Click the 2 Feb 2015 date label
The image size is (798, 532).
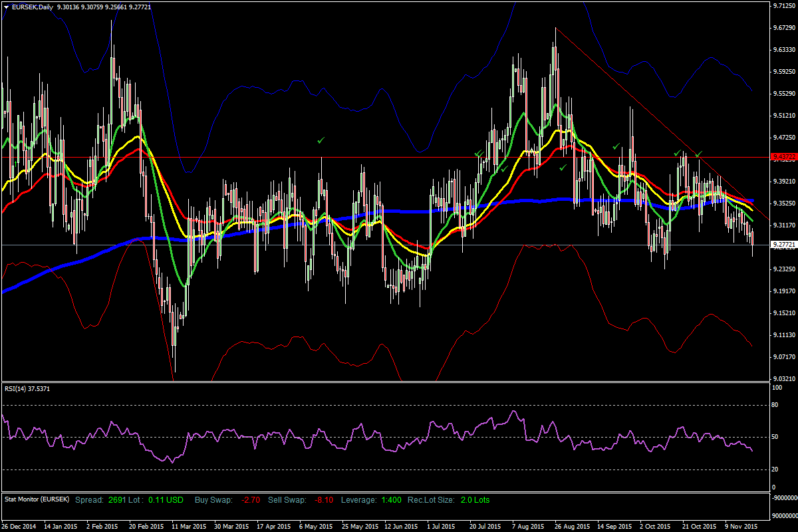(x=102, y=525)
